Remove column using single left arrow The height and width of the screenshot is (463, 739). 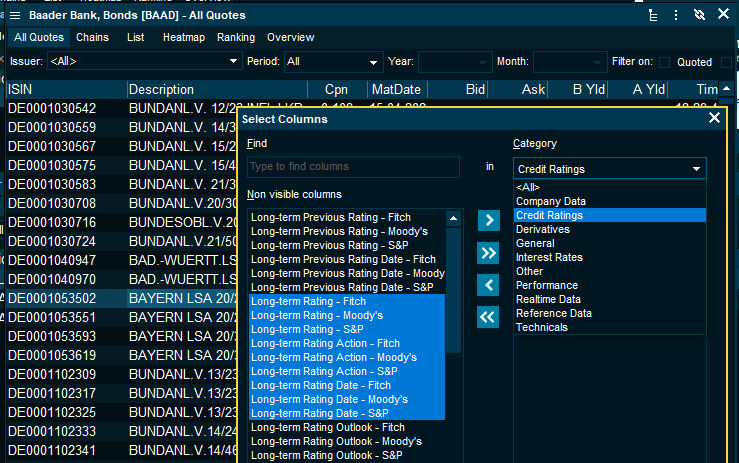tap(488, 285)
